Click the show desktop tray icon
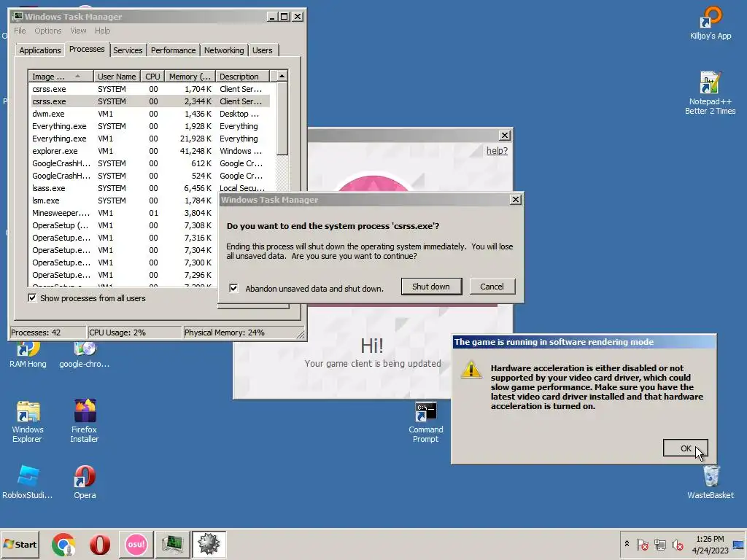The height and width of the screenshot is (560, 747). [x=738, y=544]
